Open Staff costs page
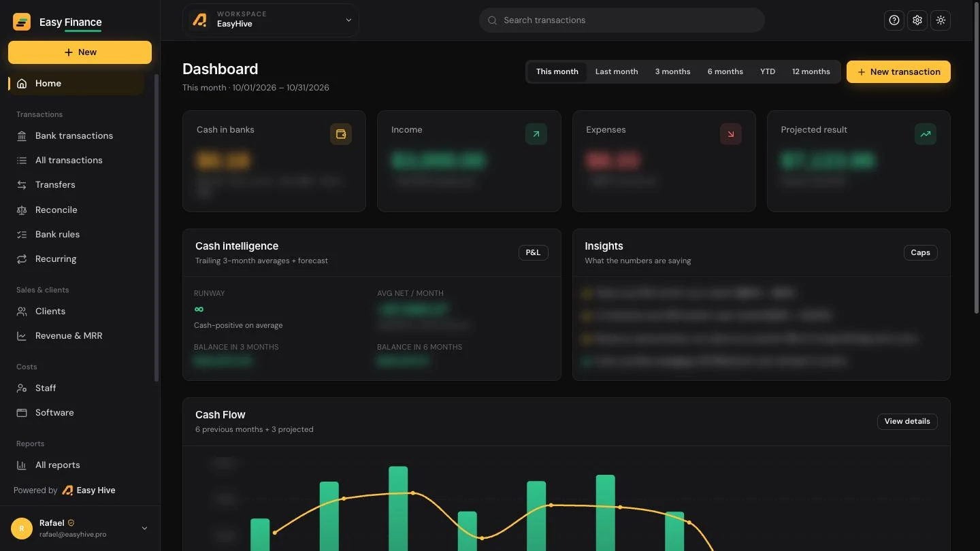Viewport: 980px width, 551px height. tap(76, 388)
